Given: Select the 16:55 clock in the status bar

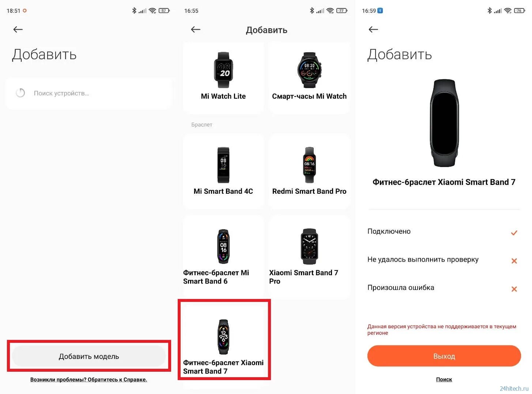Looking at the screenshot, I should pos(191,11).
